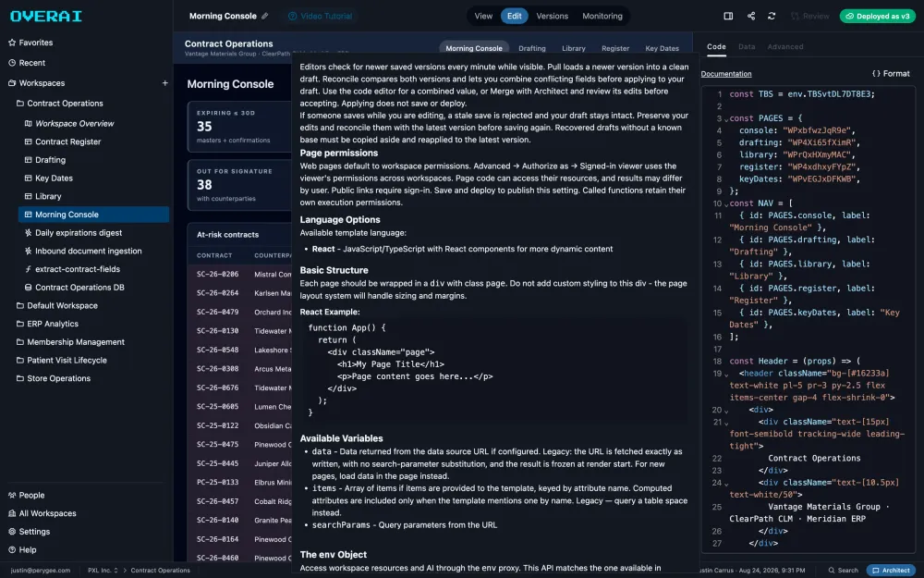Select contract row SC-26-0206

[240, 275]
